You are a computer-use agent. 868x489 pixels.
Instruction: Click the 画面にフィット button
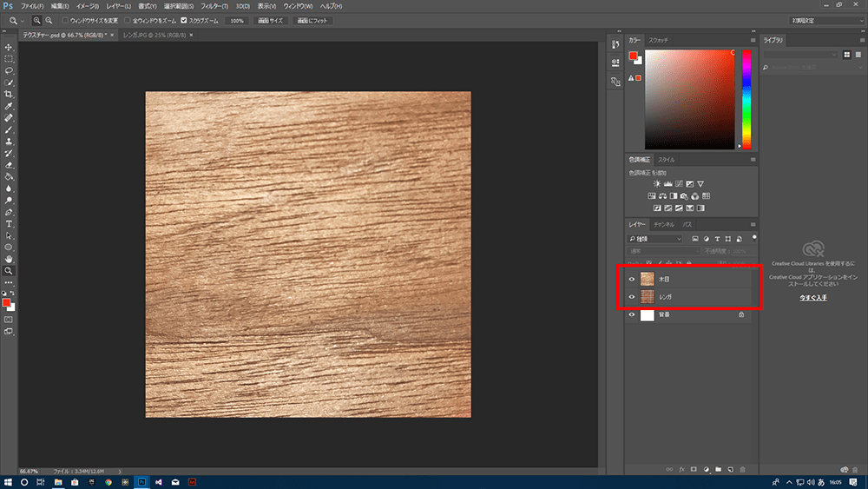(x=313, y=20)
